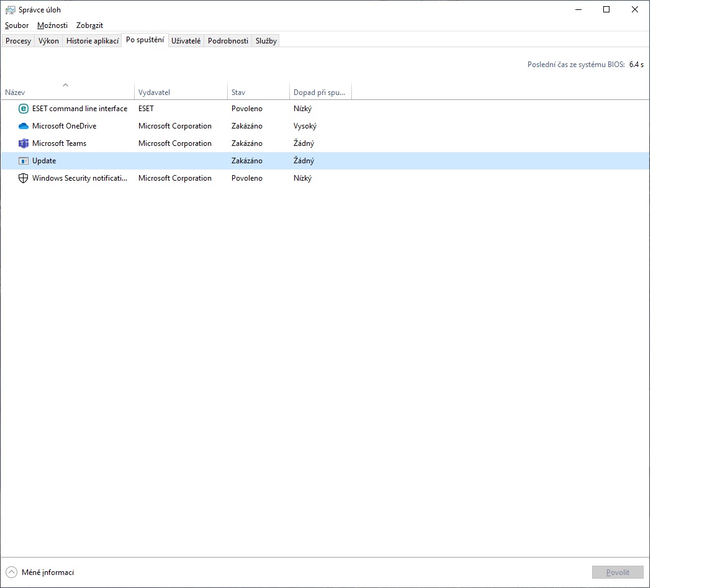The height and width of the screenshot is (588, 715).
Task: Click the Správce úloh title bar icon
Action: tap(10, 9)
